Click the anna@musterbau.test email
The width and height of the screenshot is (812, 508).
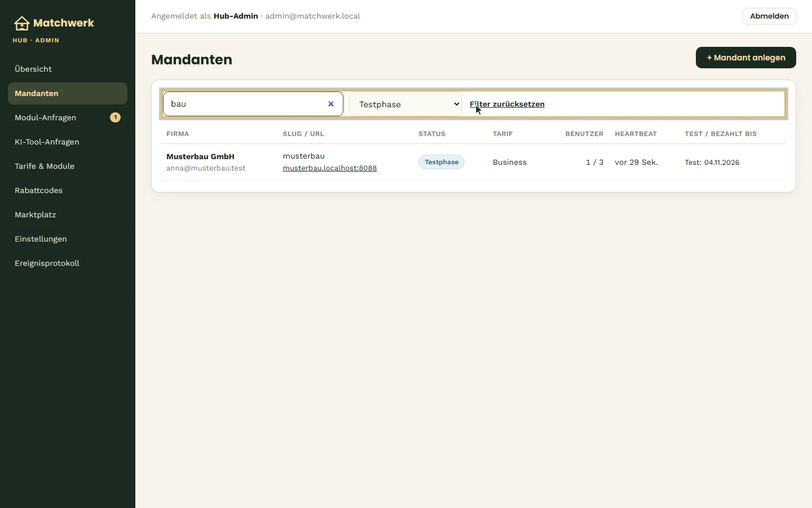[x=206, y=168]
